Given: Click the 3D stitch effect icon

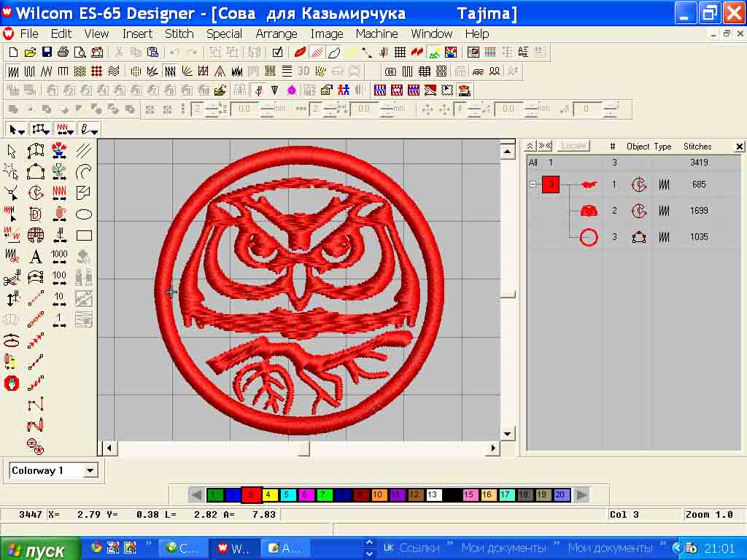Looking at the screenshot, I should point(303,71).
